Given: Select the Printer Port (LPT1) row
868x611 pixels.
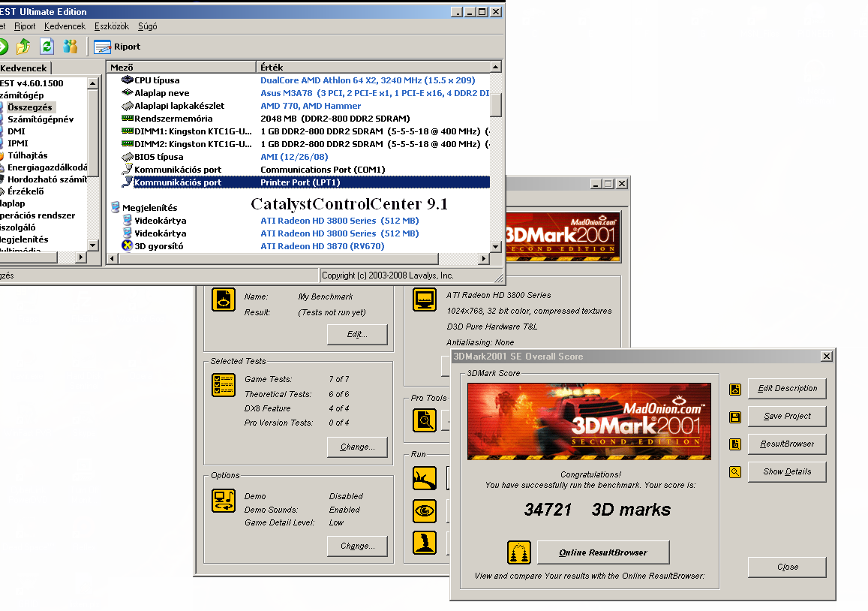Looking at the screenshot, I should (305, 182).
